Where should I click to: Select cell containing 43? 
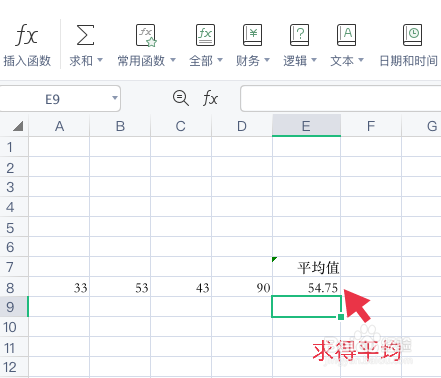click(181, 287)
